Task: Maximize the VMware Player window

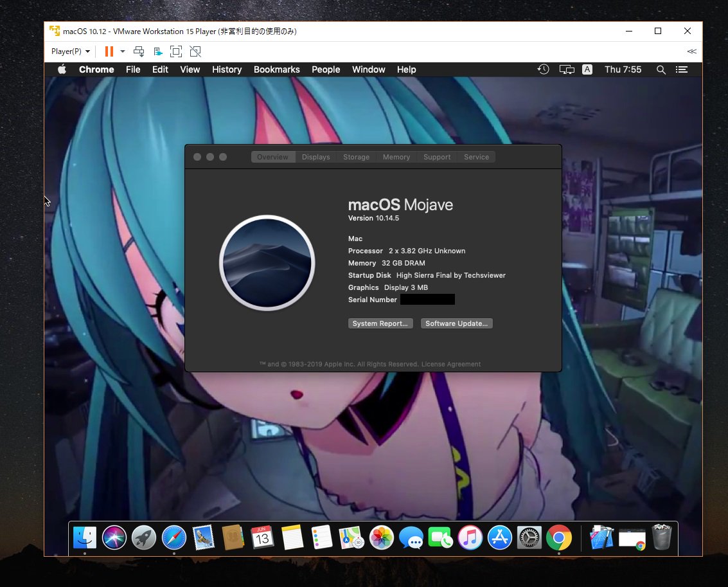Action: click(x=658, y=31)
